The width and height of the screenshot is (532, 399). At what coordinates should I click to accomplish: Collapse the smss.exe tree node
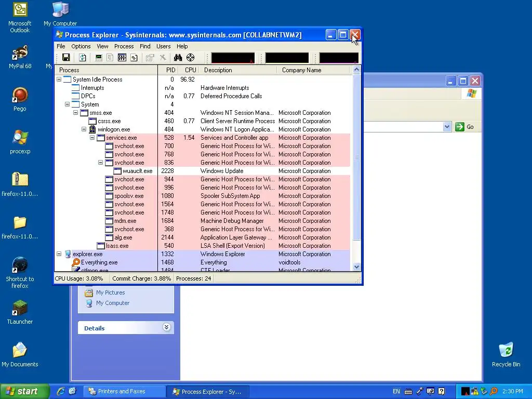click(x=76, y=113)
